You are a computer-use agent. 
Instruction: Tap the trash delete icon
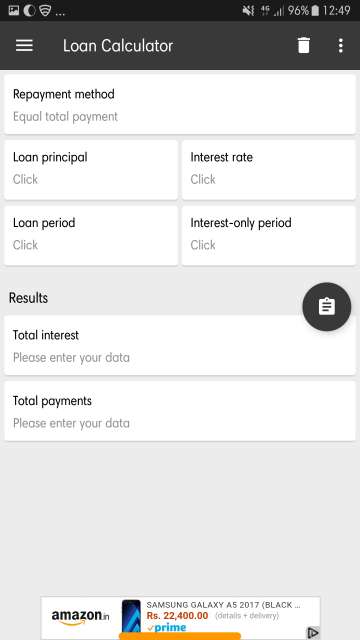coord(304,45)
